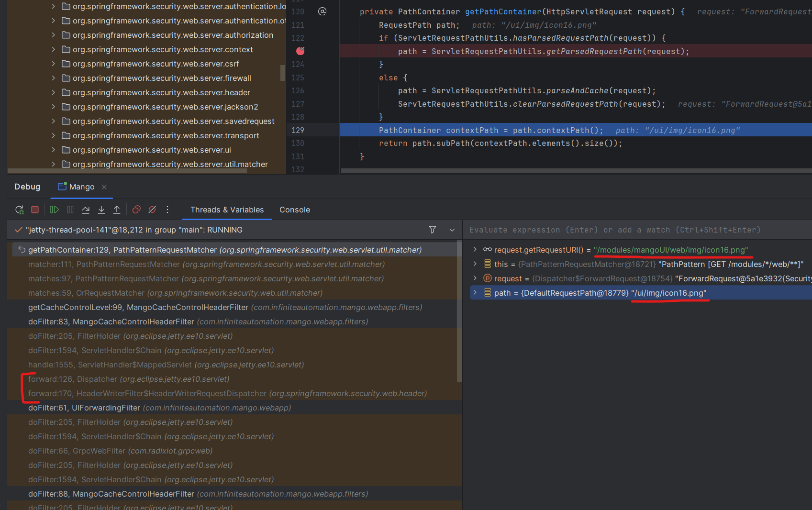812x510 pixels.
Task: Pause the running program
Action: (70, 210)
